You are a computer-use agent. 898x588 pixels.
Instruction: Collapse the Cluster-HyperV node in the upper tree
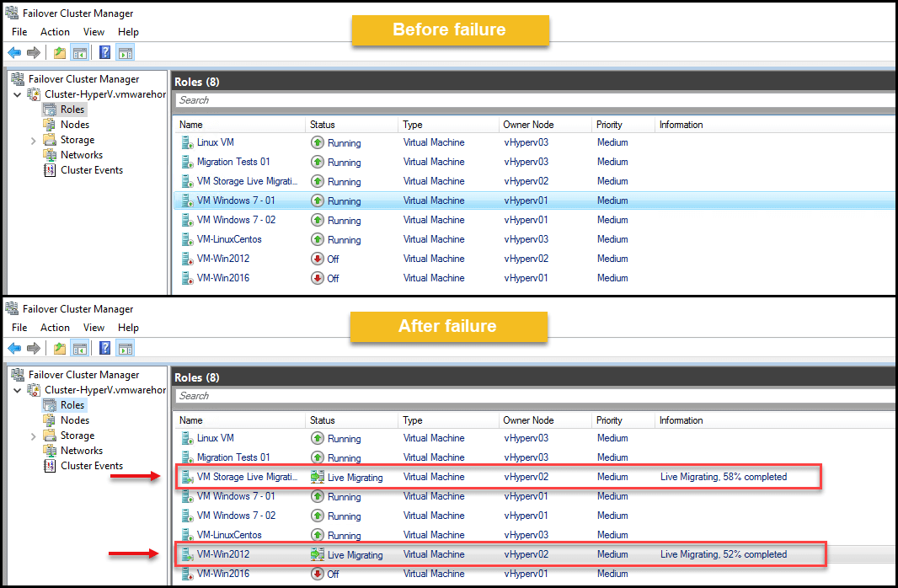pos(18,95)
